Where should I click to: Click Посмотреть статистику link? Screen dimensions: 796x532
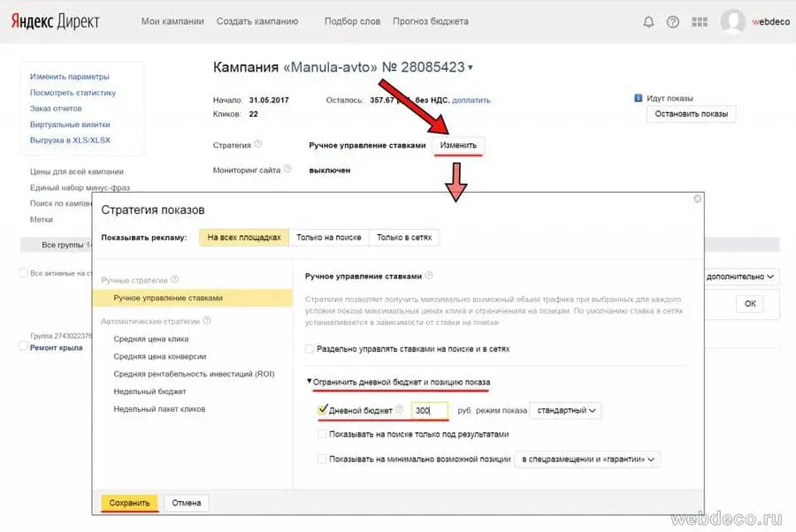[x=73, y=92]
